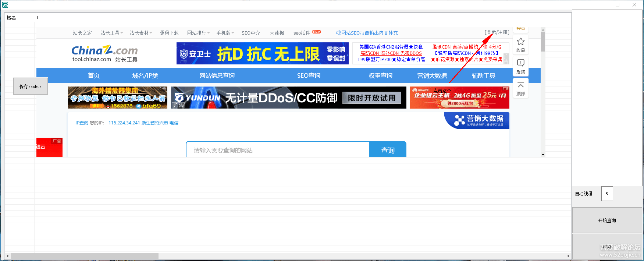Open the 高防CDN 海外CDN 无视DDOS link
644x261 pixels.
(x=391, y=53)
